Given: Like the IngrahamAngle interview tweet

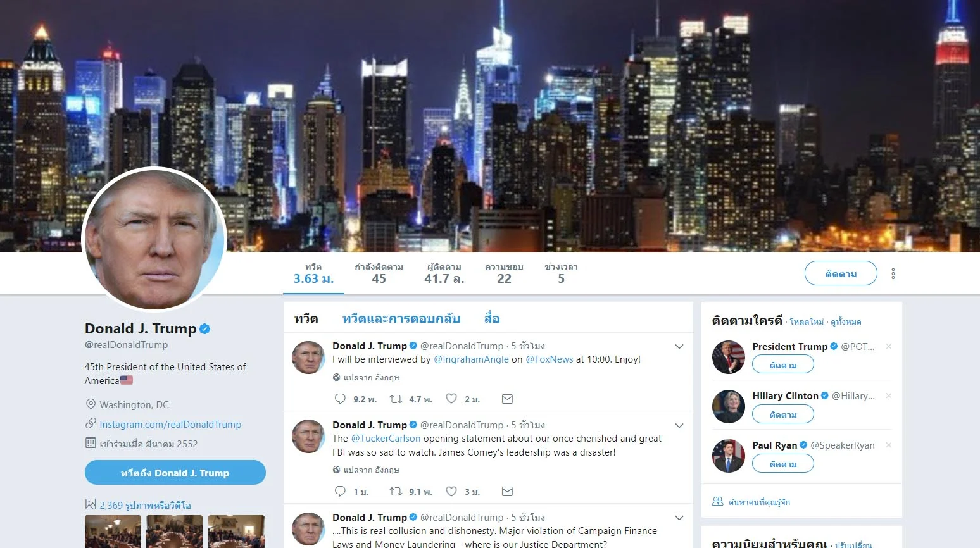Looking at the screenshot, I should tap(451, 399).
